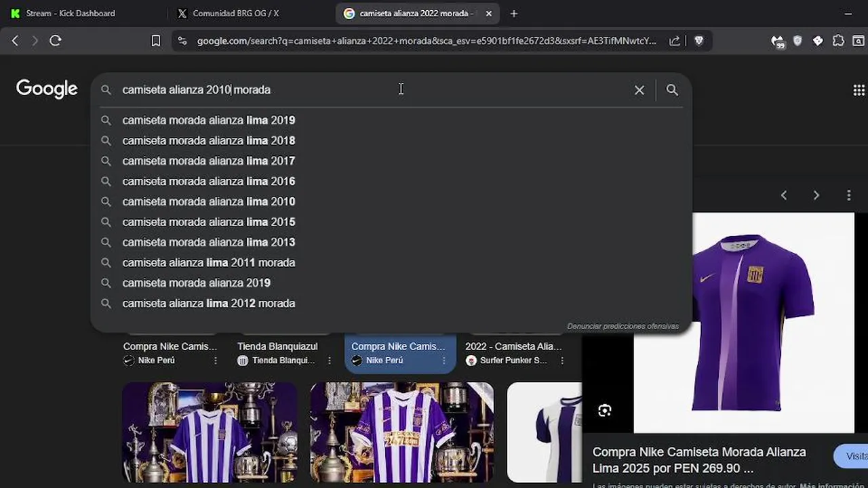
Task: Choose suggestion camiseta morada alianza lima 2010
Action: tap(391, 201)
